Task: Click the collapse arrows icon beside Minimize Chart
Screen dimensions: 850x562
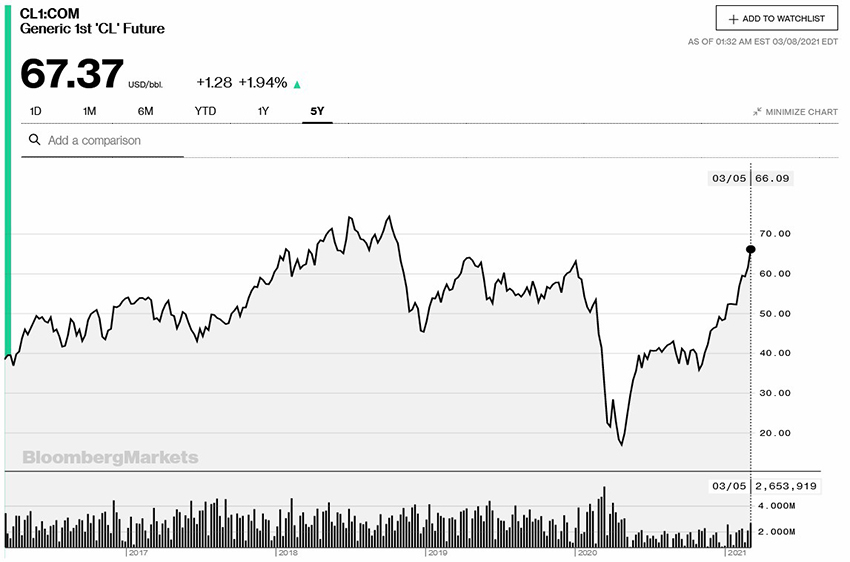Action: [757, 112]
